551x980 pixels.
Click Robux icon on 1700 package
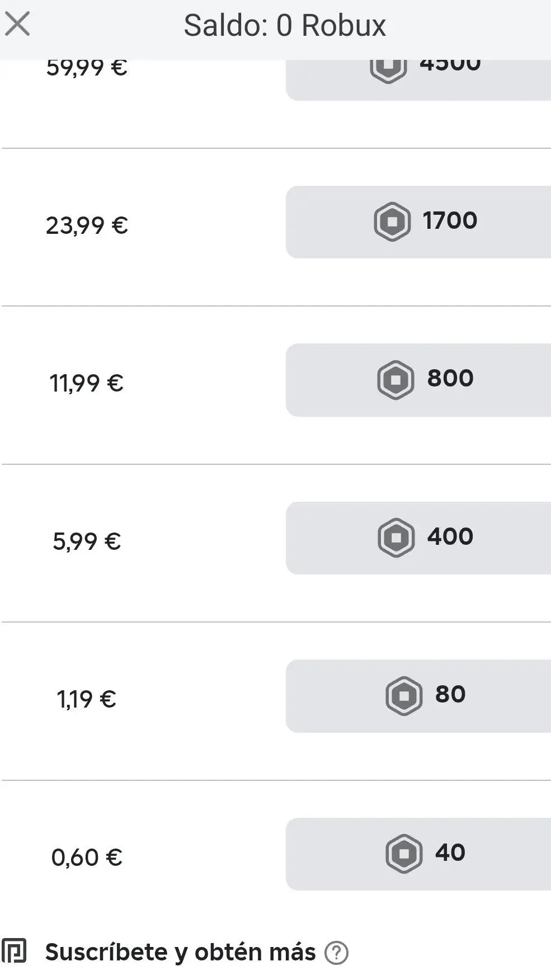(x=392, y=222)
